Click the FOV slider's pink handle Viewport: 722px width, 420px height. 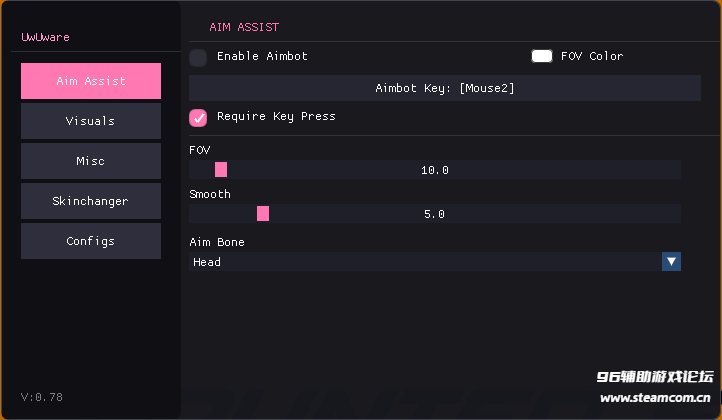point(221,170)
